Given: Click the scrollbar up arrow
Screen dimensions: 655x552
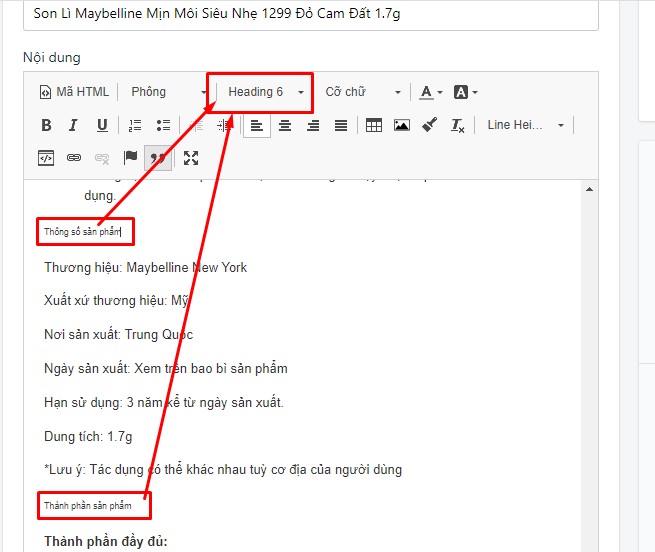Looking at the screenshot, I should (589, 189).
